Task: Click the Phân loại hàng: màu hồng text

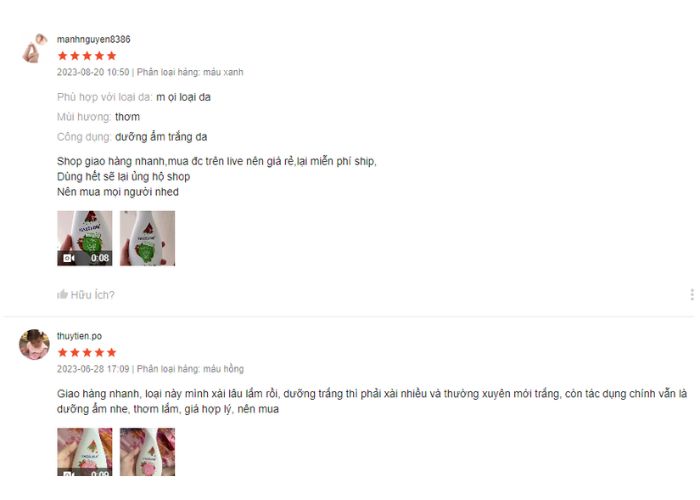Action: [190, 369]
